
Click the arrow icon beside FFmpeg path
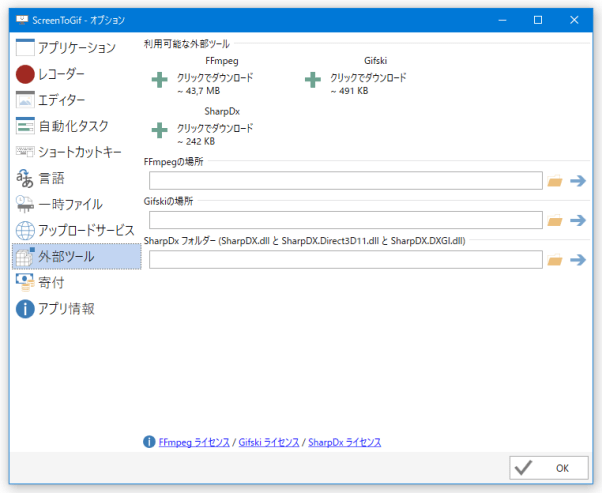click(x=577, y=181)
